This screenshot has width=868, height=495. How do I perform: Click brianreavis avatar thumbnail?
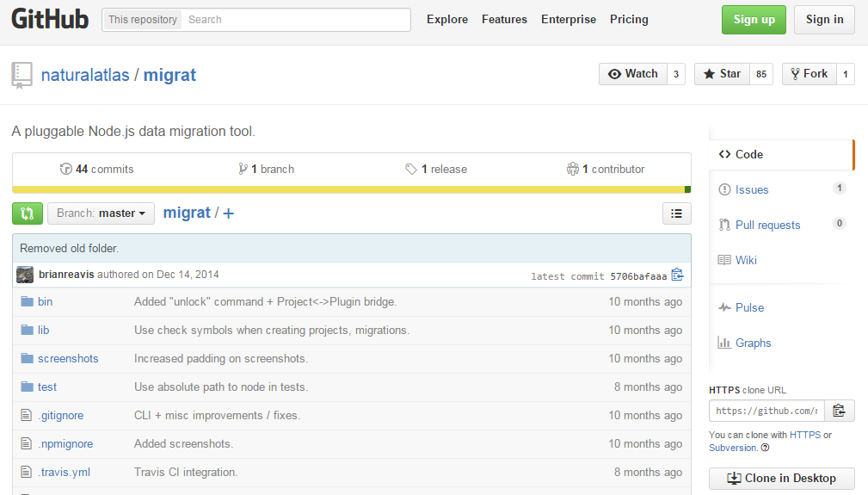point(25,275)
